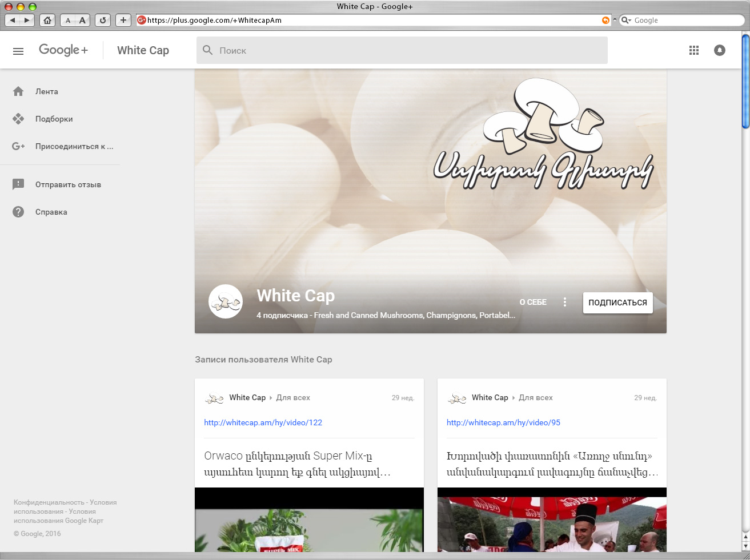750x560 pixels.
Task: Click the browser Google search field
Action: point(682,20)
